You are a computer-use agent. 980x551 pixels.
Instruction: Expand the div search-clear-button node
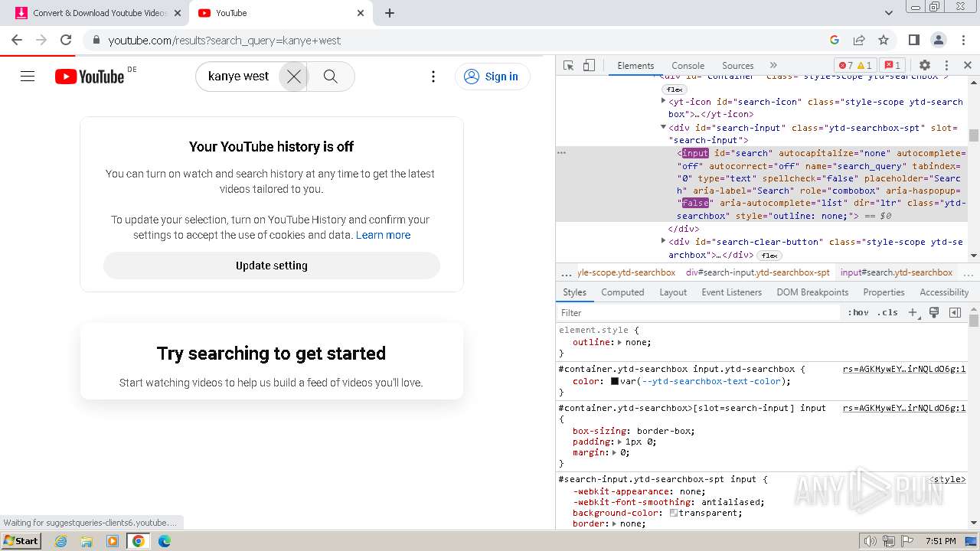pos(664,241)
